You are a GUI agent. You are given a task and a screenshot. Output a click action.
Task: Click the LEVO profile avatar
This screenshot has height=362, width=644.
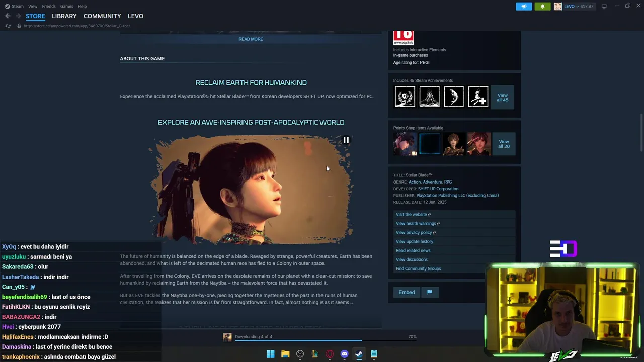[x=558, y=6]
